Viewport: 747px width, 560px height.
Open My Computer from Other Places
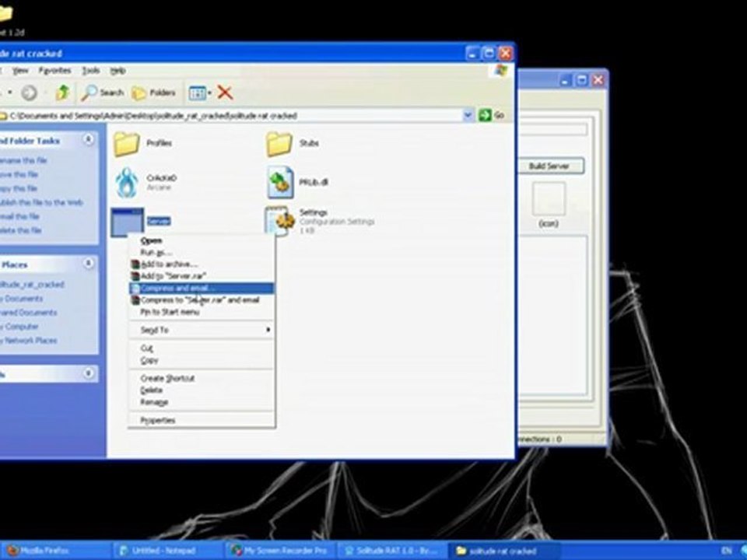(x=19, y=327)
